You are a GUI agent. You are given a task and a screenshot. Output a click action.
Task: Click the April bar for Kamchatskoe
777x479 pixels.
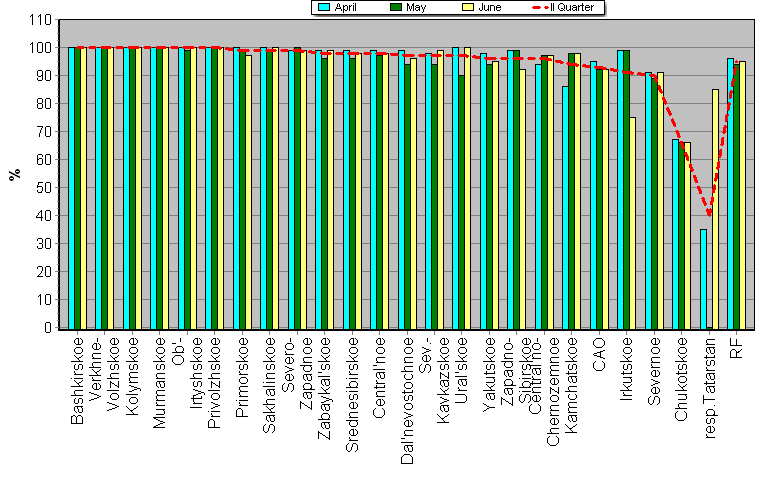[565, 208]
